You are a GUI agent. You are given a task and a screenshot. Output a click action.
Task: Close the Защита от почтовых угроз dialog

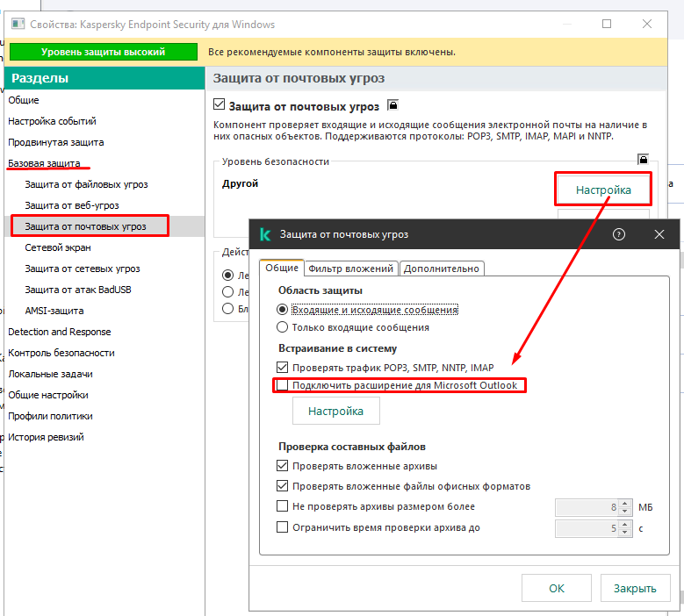(659, 234)
